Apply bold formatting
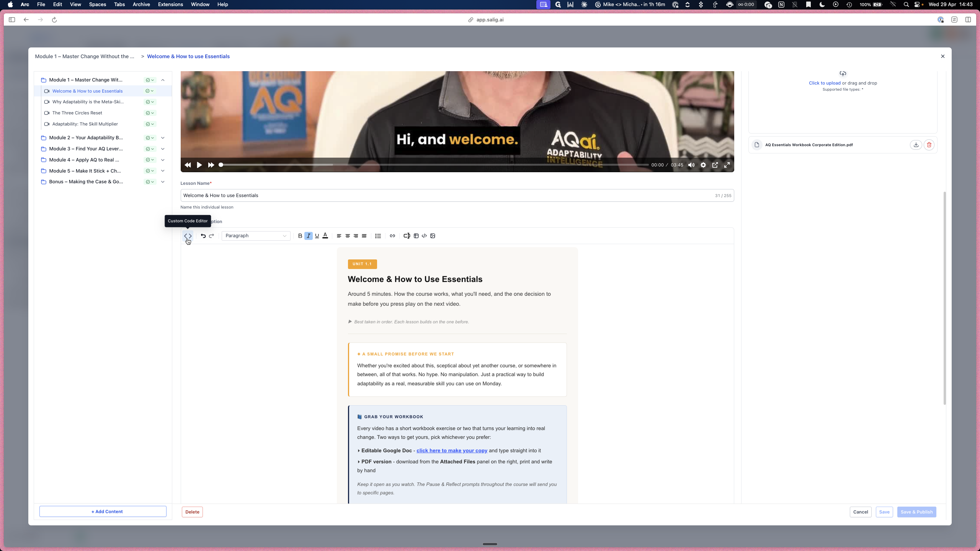980x551 pixels. 300,236
